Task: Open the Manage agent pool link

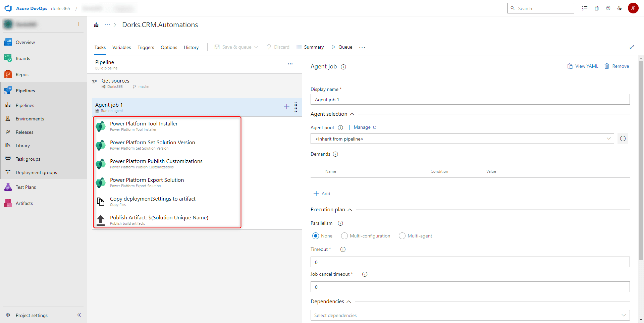Action: [365, 127]
